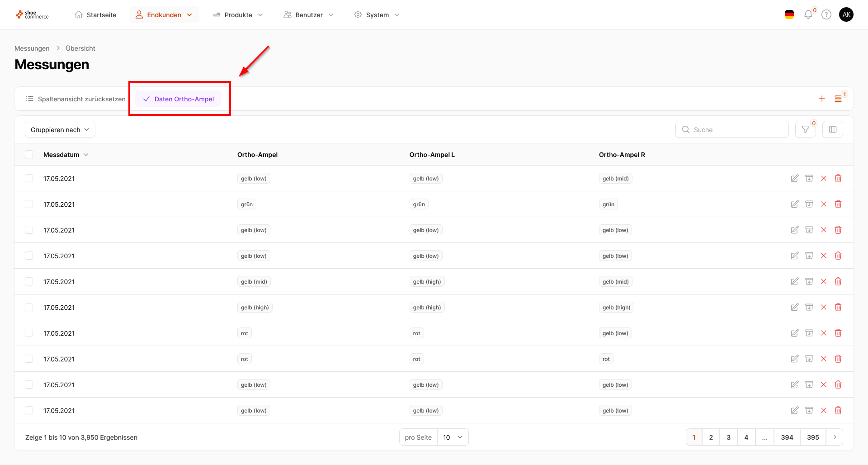This screenshot has height=465, width=868.
Task: Click the help question mark icon
Action: point(826,15)
